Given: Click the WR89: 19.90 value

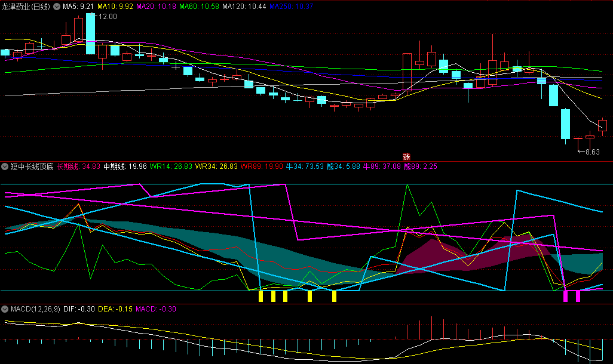Looking at the screenshot, I should click(262, 166).
